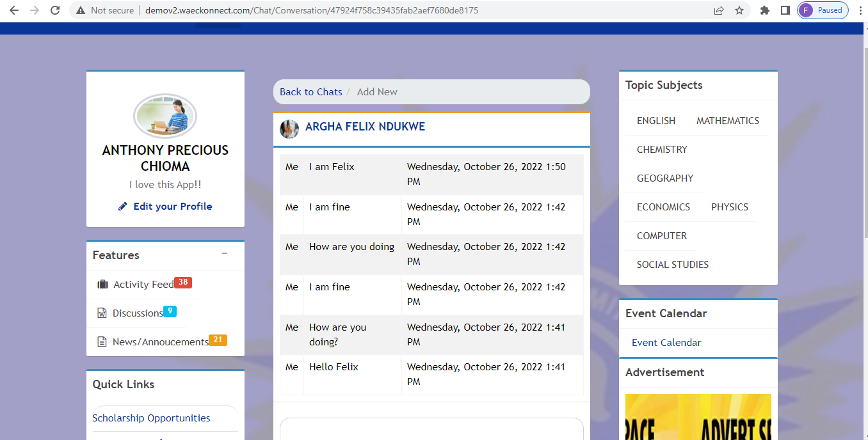Click the page vertical scrollbar
The height and width of the screenshot is (440, 868).
864,192
